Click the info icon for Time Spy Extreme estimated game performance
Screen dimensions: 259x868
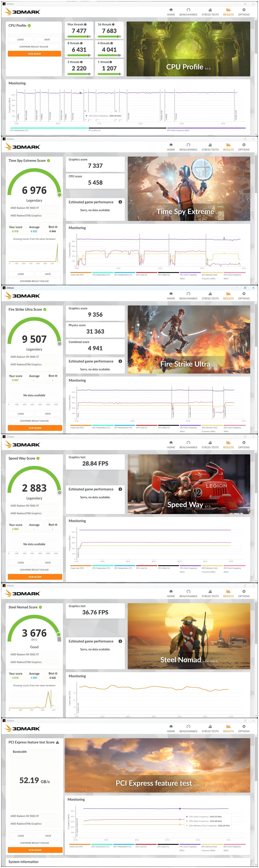120,202
